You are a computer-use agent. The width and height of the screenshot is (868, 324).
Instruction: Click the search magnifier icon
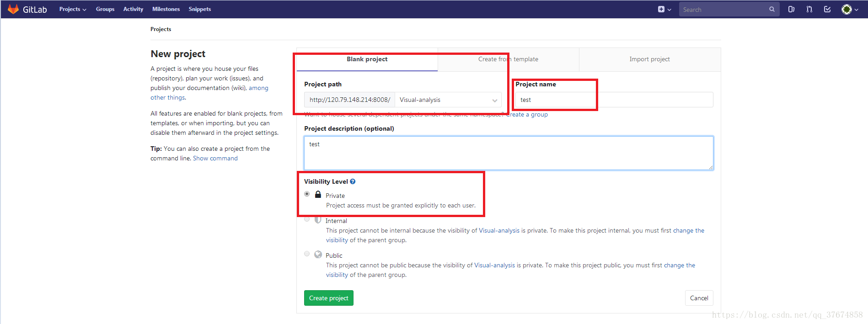tap(772, 9)
